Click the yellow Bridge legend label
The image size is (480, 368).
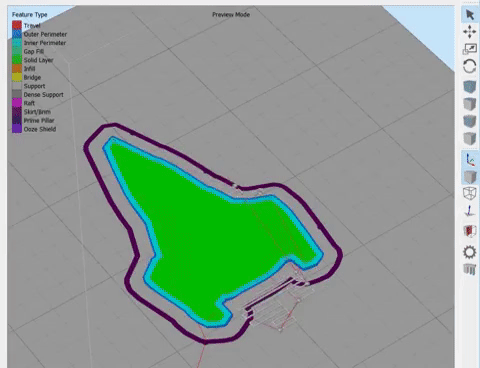click(x=32, y=77)
